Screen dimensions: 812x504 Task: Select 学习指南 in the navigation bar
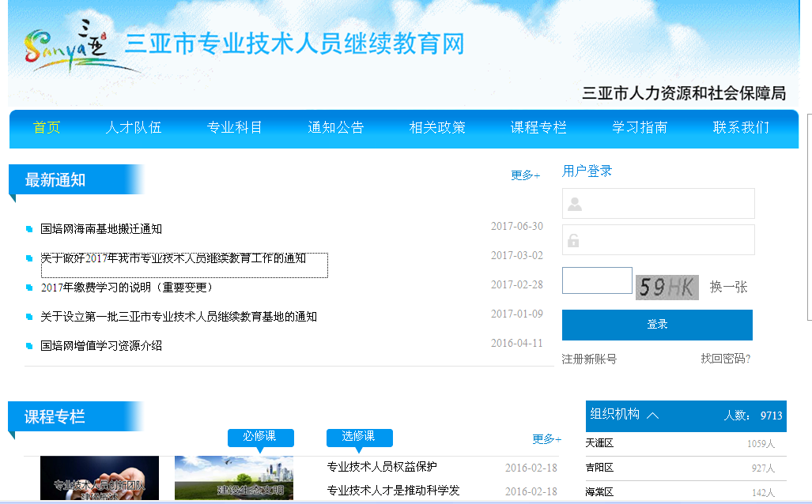click(x=640, y=128)
